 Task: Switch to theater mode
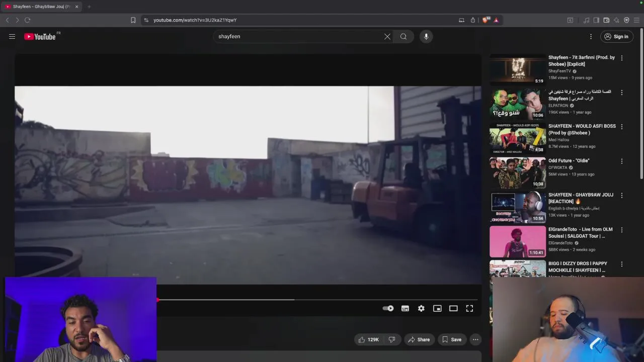[x=453, y=308]
